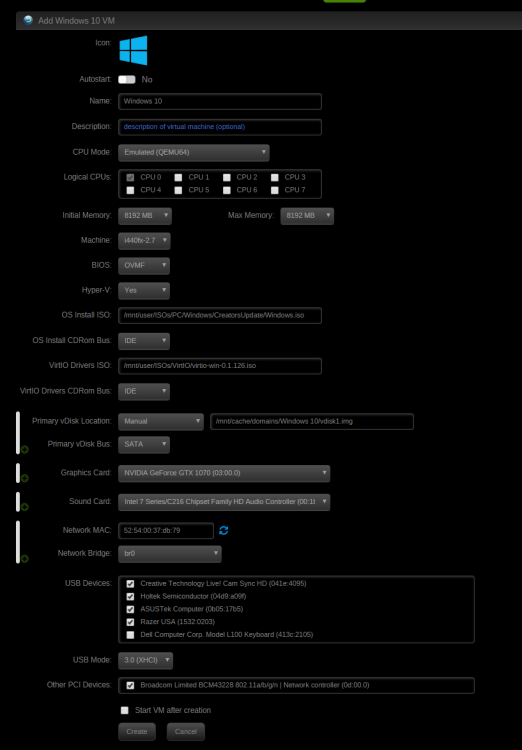Click the VM Name input field
522x750 pixels.
pos(220,101)
